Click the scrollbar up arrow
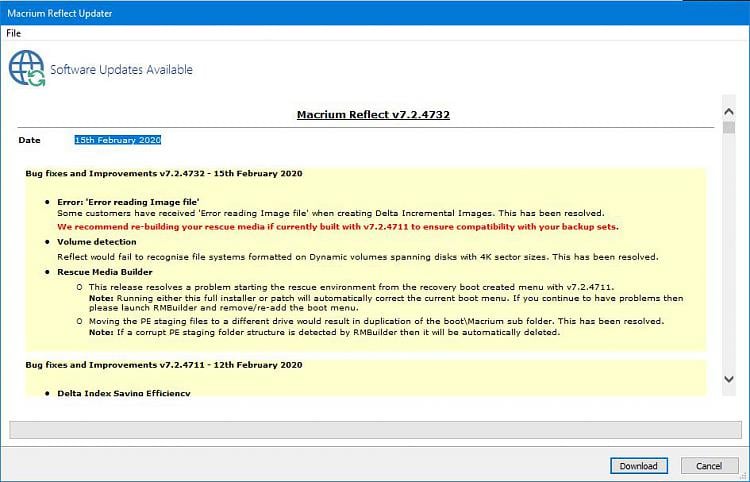750x482 pixels. 729,112
